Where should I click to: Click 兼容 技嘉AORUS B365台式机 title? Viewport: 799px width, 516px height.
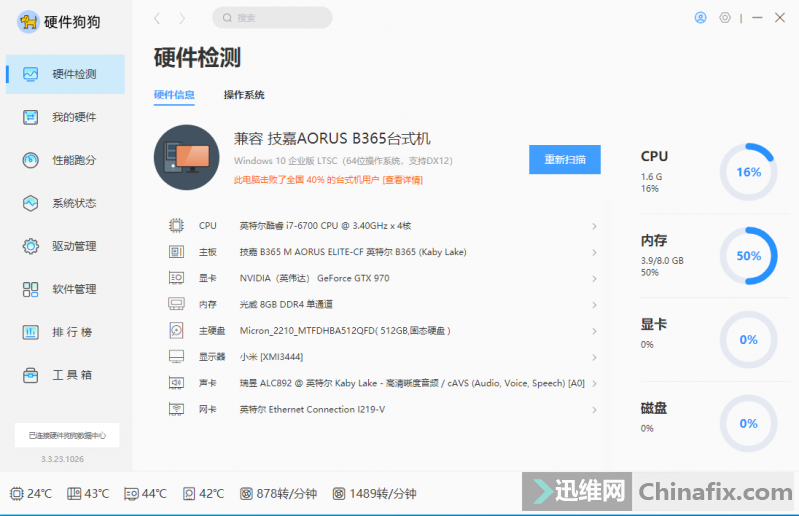click(332, 139)
